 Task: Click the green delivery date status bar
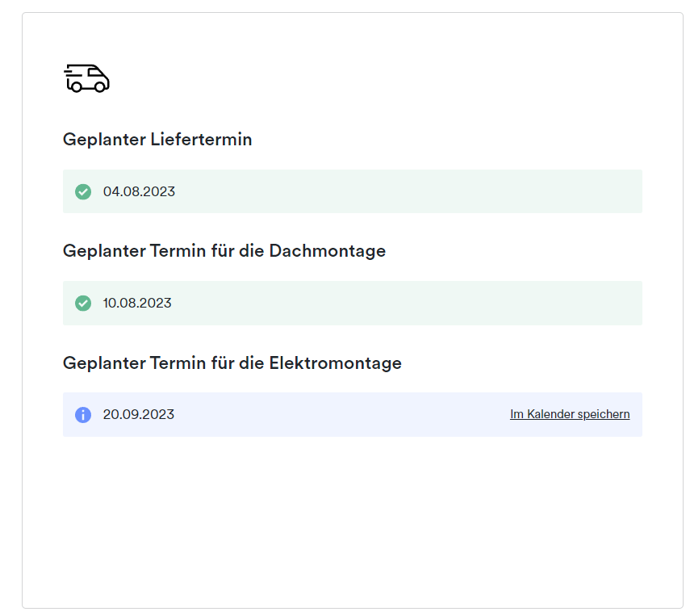pyautogui.click(x=353, y=191)
